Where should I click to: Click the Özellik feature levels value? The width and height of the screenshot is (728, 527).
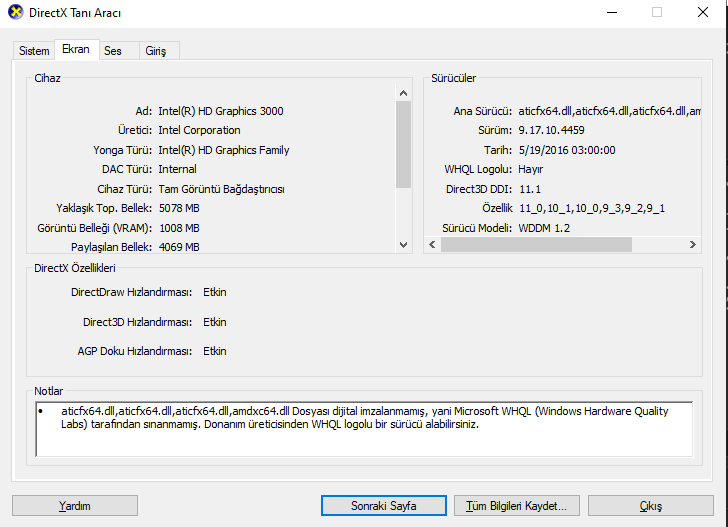[x=592, y=208]
